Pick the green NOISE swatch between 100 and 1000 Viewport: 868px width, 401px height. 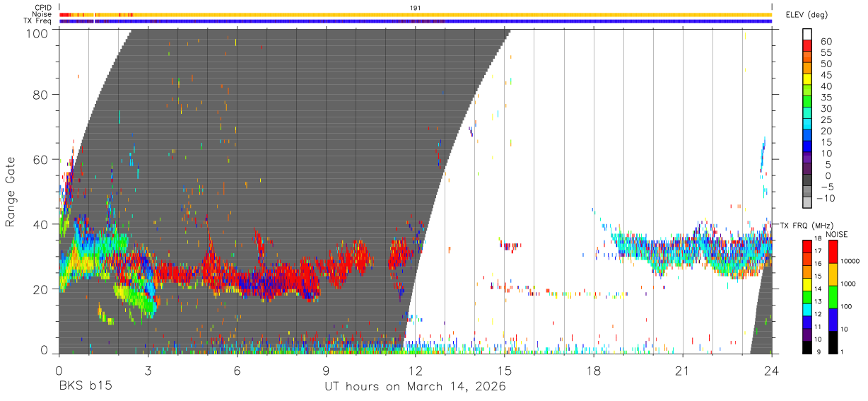click(x=832, y=297)
